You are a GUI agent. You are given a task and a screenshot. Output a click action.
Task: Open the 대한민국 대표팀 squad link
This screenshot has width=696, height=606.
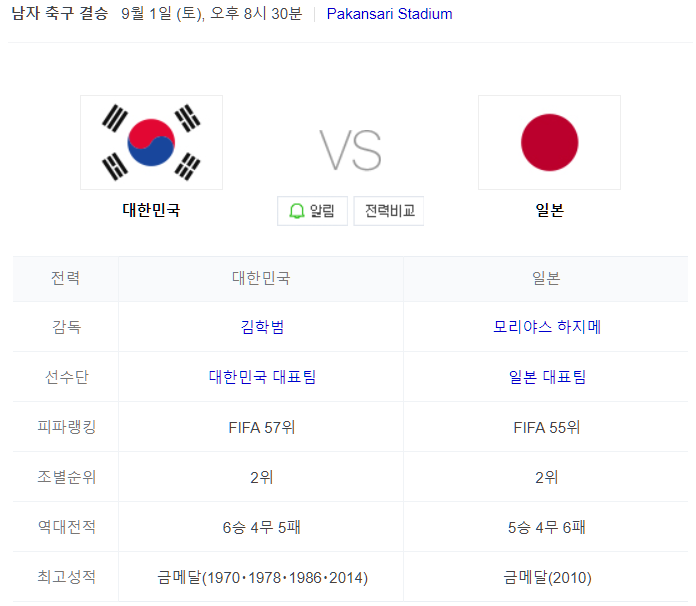pyautogui.click(x=262, y=377)
